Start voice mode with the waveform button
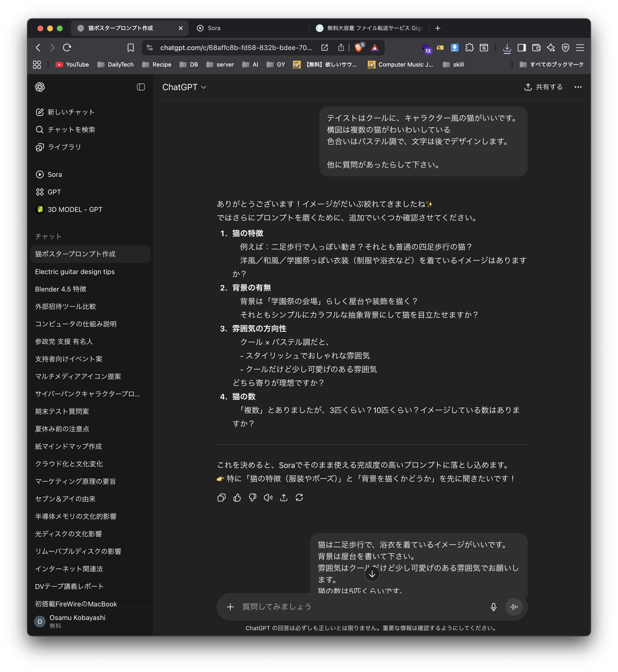Viewport: 618px width, 672px height. 514,607
